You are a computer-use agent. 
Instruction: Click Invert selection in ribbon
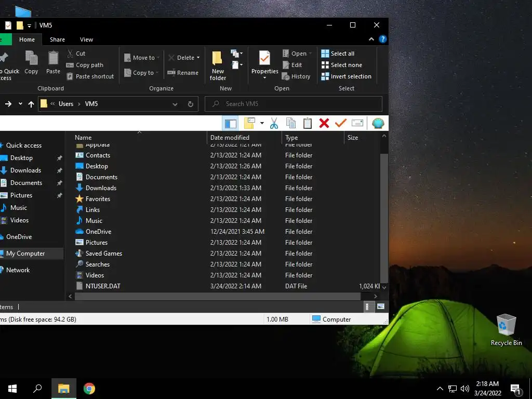[x=346, y=76]
